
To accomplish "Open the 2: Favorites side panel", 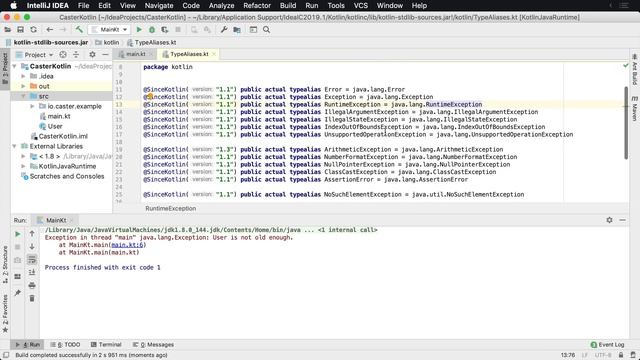I will [x=5, y=314].
